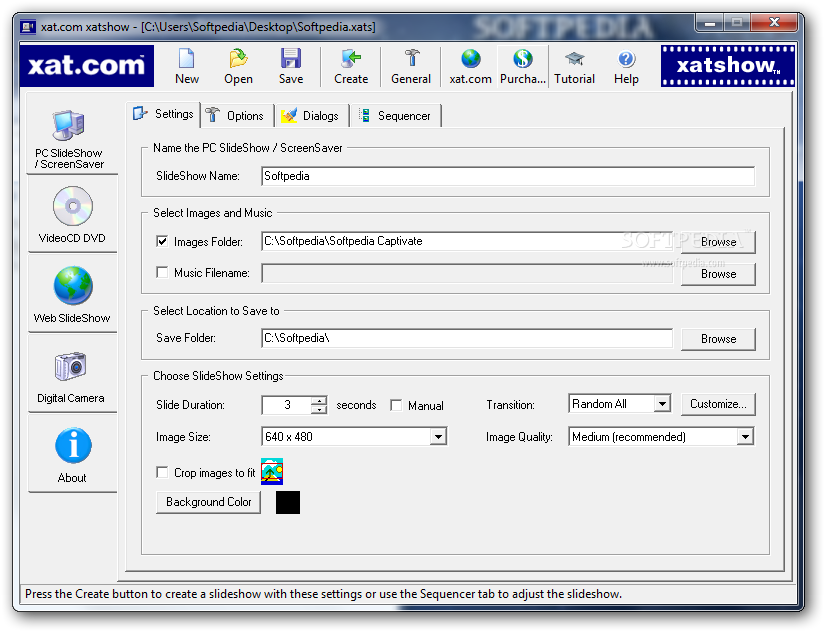This screenshot has height=632, width=825.
Task: Switch to the Dialogs tab
Action: pos(313,116)
